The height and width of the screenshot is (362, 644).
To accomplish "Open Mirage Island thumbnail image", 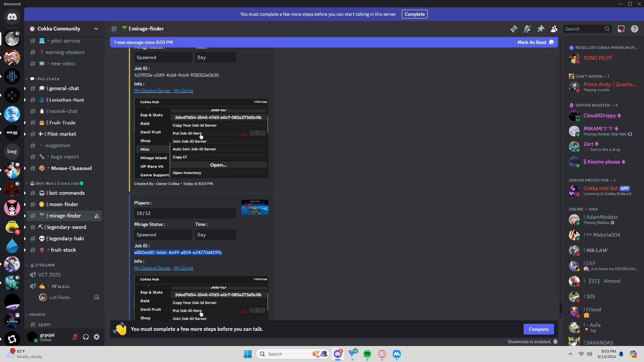I will coord(255,207).
